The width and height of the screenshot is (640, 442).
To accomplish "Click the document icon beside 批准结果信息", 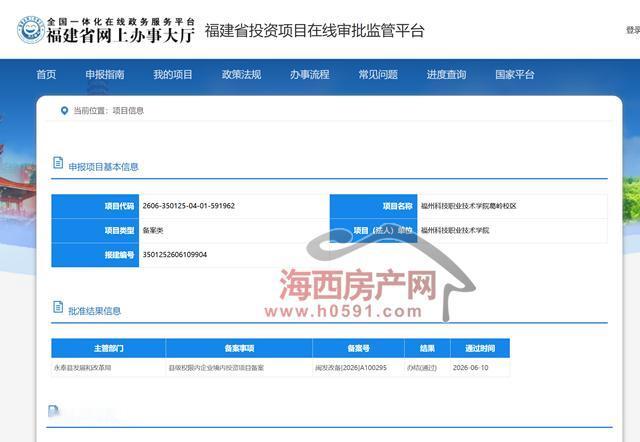I will click(x=58, y=307).
